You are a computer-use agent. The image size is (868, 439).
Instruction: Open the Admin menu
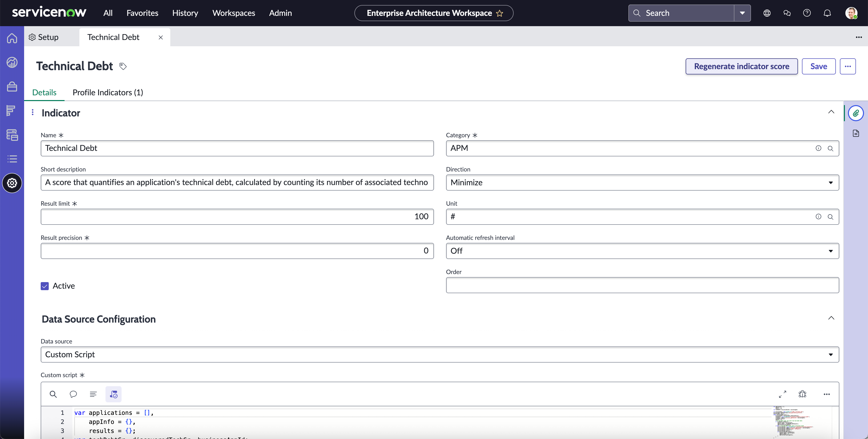[280, 13]
